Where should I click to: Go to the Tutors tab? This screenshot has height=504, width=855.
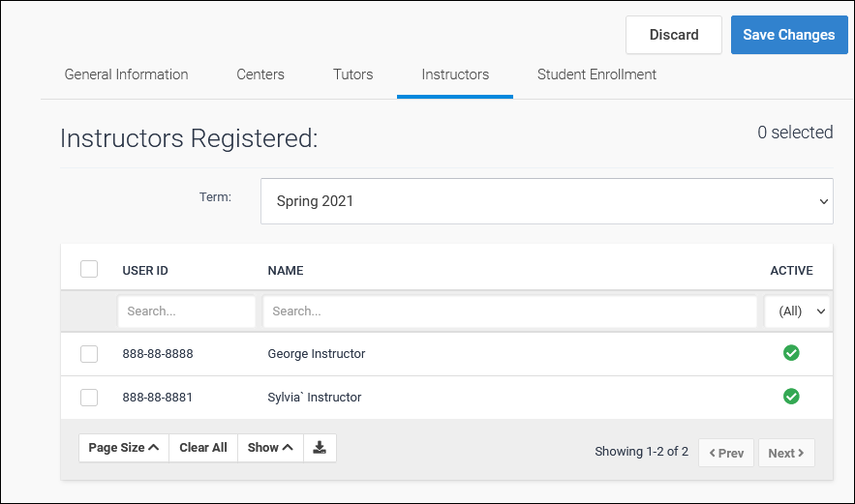click(x=352, y=74)
